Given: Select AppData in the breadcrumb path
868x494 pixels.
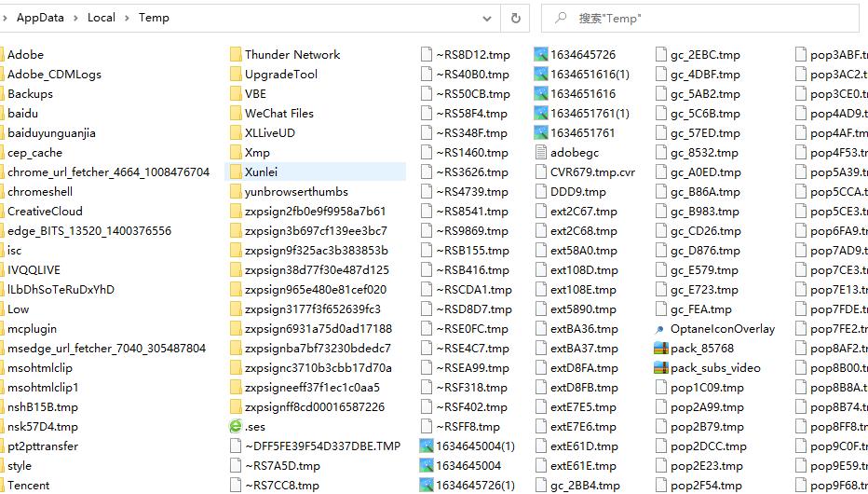Looking at the screenshot, I should click(x=40, y=18).
